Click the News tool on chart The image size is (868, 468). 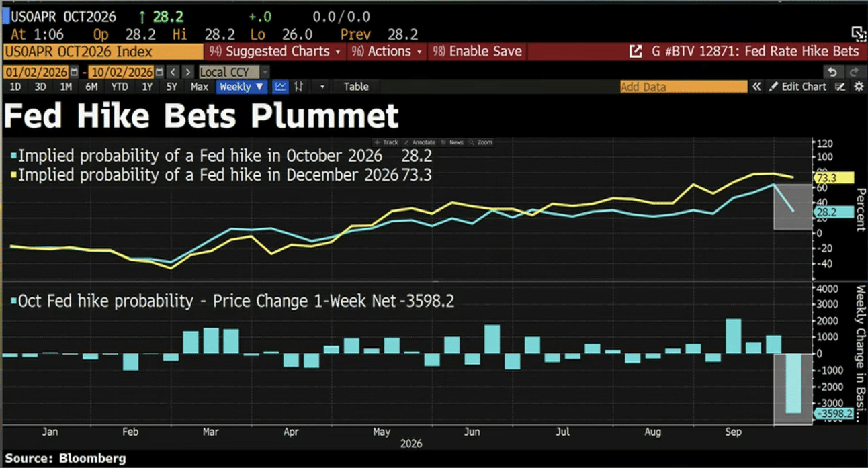point(453,142)
